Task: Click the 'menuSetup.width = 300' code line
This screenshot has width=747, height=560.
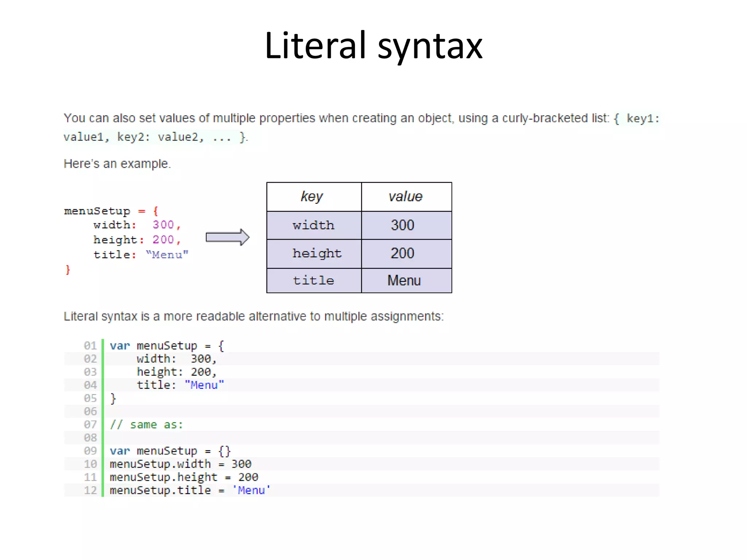Action: [180, 464]
